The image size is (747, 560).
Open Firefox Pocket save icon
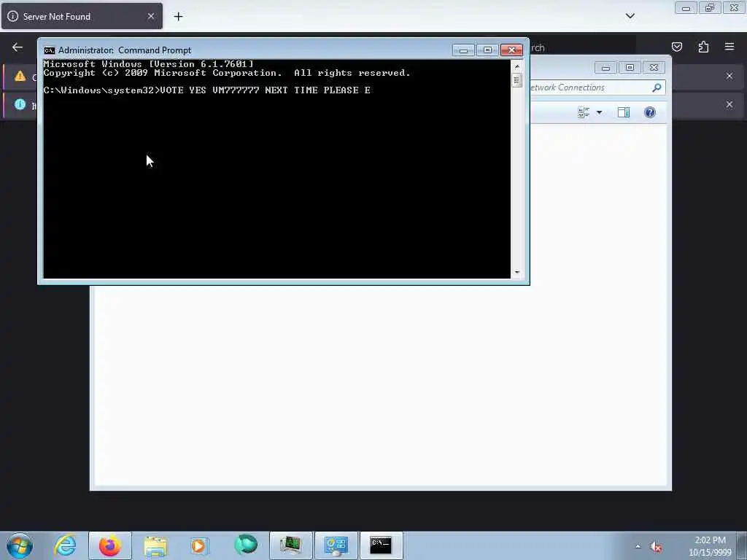676,47
